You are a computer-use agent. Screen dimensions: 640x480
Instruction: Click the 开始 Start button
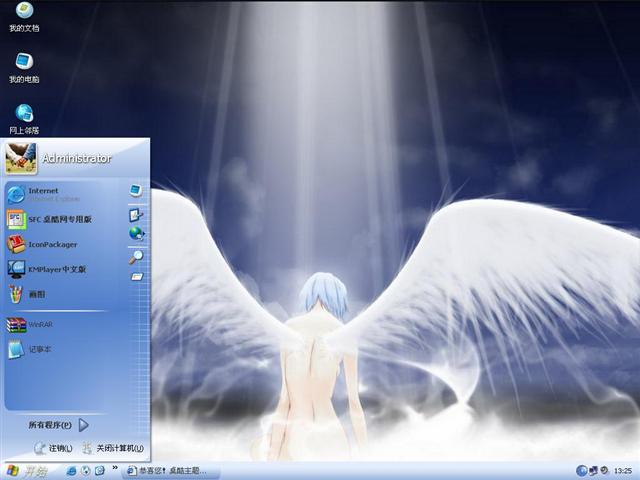26,470
